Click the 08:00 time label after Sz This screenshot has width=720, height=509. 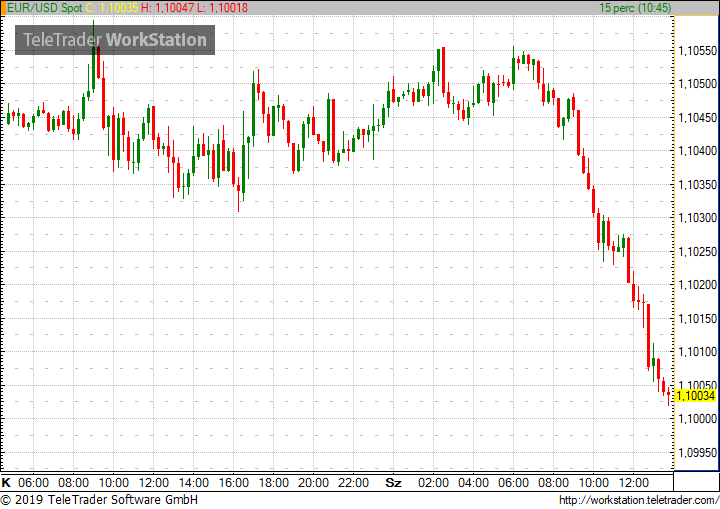point(553,483)
